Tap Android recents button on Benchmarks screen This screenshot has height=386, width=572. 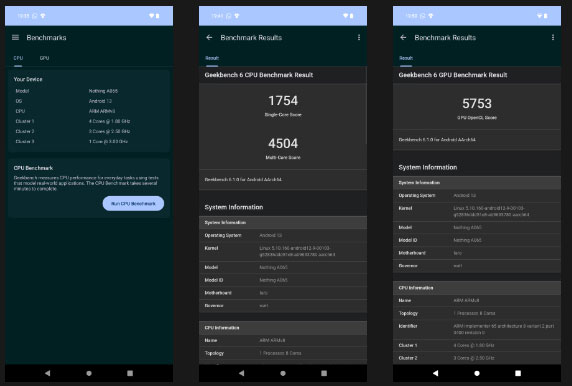coord(130,373)
